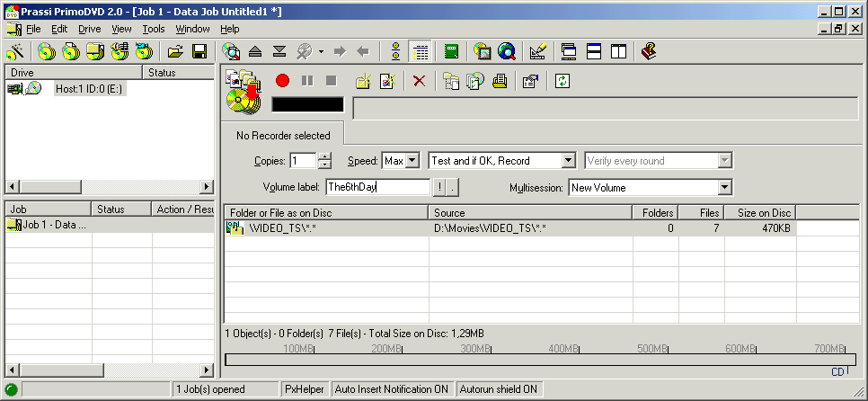The image size is (868, 401).
Task: Open the Tools menu
Action: point(153,29)
